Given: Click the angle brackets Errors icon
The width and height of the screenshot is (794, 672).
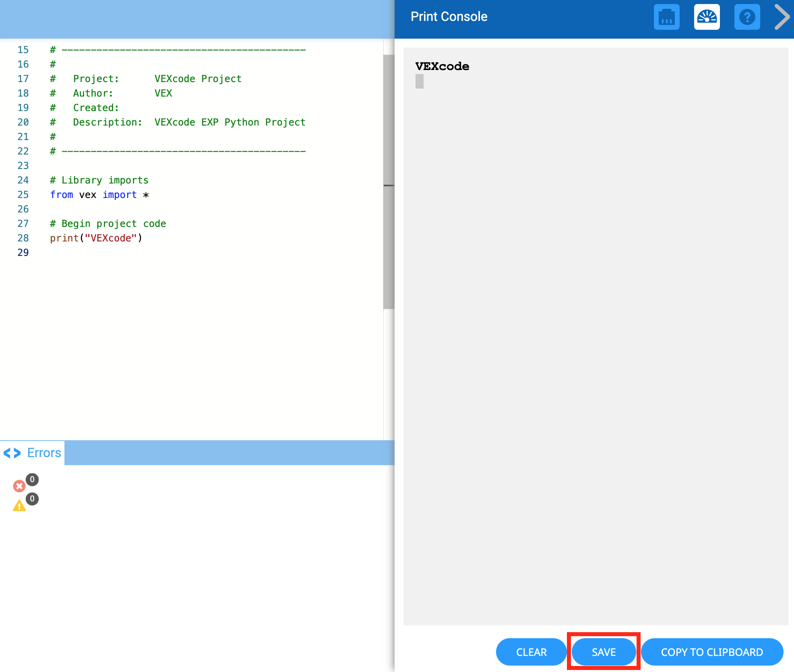Looking at the screenshot, I should [12, 453].
